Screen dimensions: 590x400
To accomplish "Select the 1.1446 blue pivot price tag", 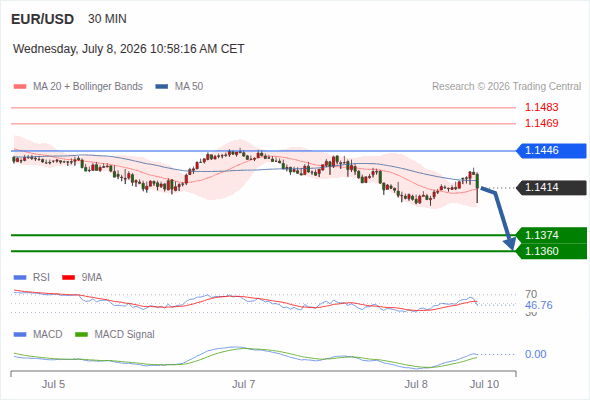I will 551,151.
